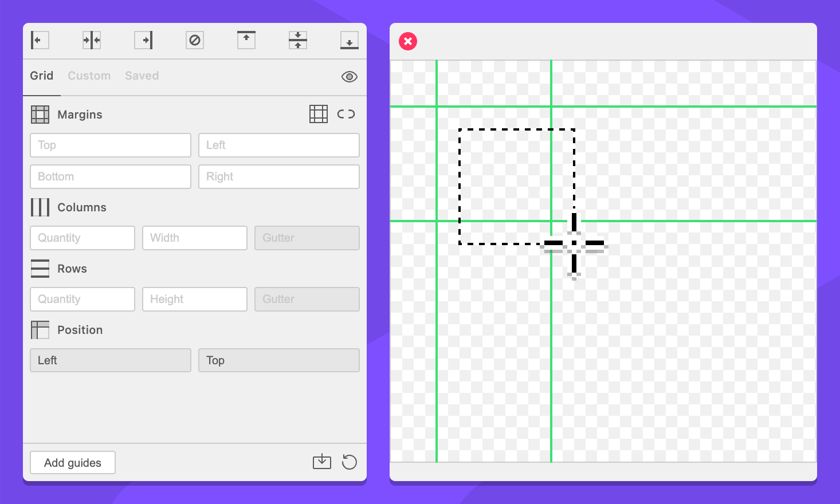Add a guide to the top edge
Screen dimensions: 840x504
coord(246,40)
